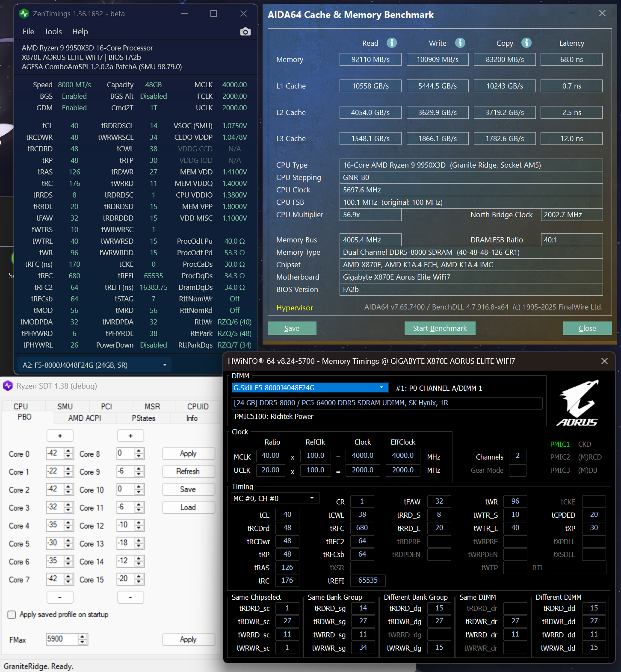621x672 pixels.
Task: Increase the Core 8 offset with up arrow
Action: [139, 451]
